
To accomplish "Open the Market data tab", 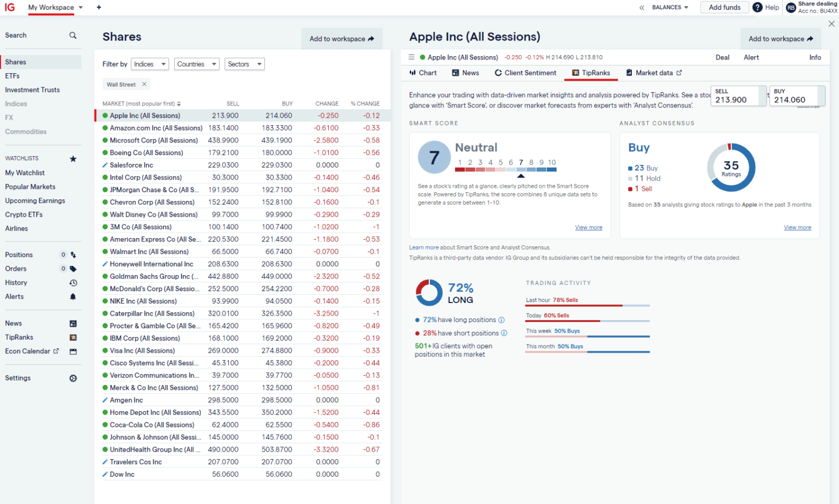I will click(x=653, y=73).
